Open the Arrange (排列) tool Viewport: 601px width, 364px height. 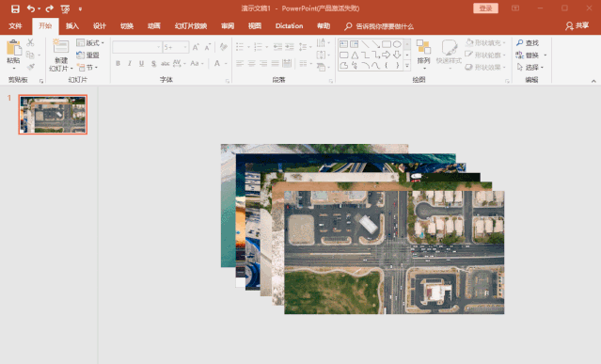pyautogui.click(x=423, y=53)
